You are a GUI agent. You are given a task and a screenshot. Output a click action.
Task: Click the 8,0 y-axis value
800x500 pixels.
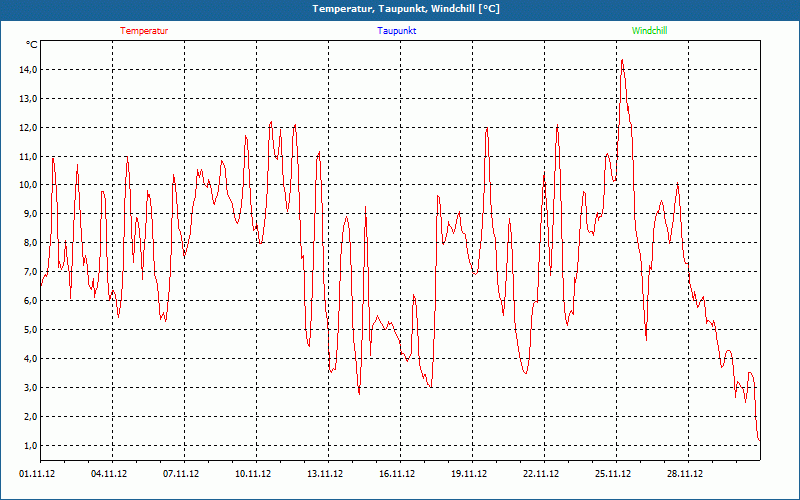pyautogui.click(x=30, y=243)
